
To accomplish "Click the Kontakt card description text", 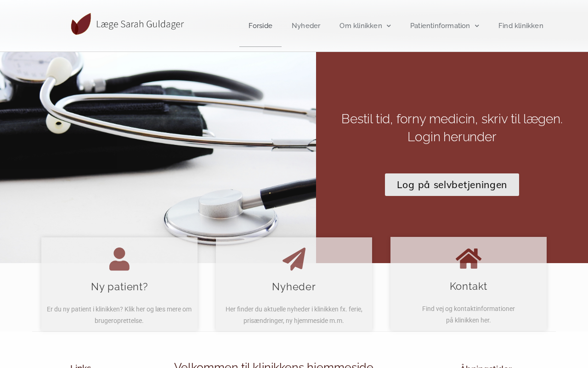I will [469, 315].
